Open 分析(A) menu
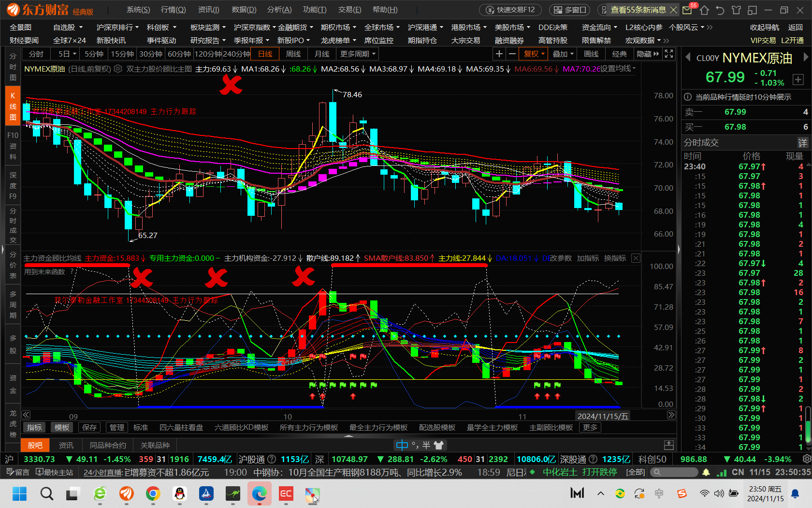 pyautogui.click(x=279, y=10)
